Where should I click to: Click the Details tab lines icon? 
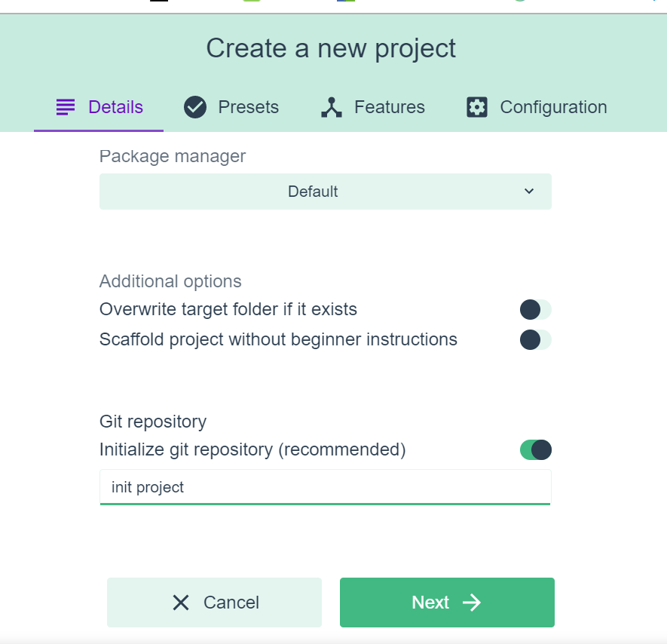66,107
